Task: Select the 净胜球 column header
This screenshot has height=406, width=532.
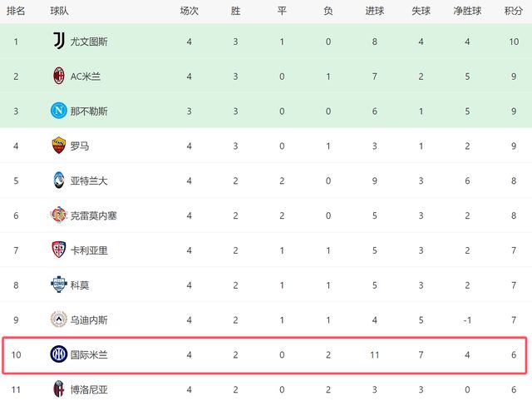Action: 468,12
